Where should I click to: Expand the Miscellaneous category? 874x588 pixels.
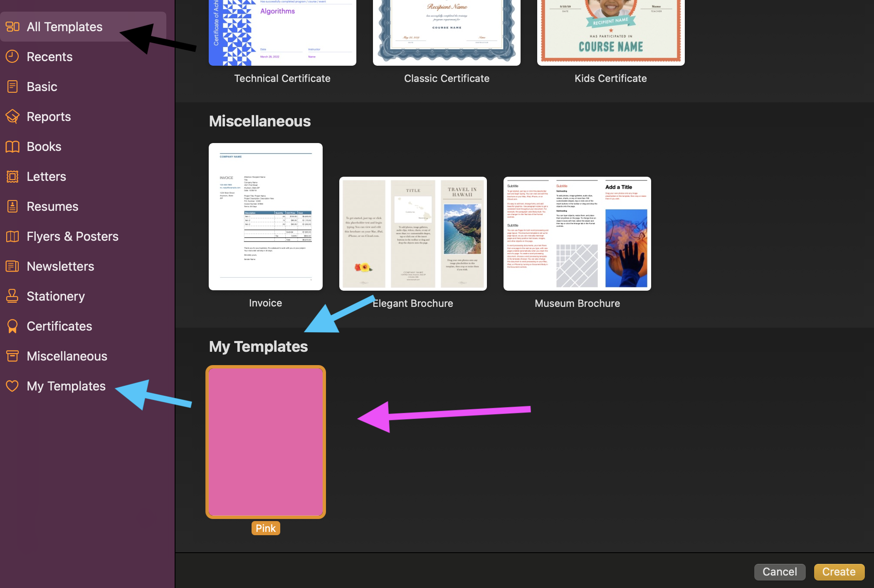pyautogui.click(x=66, y=356)
